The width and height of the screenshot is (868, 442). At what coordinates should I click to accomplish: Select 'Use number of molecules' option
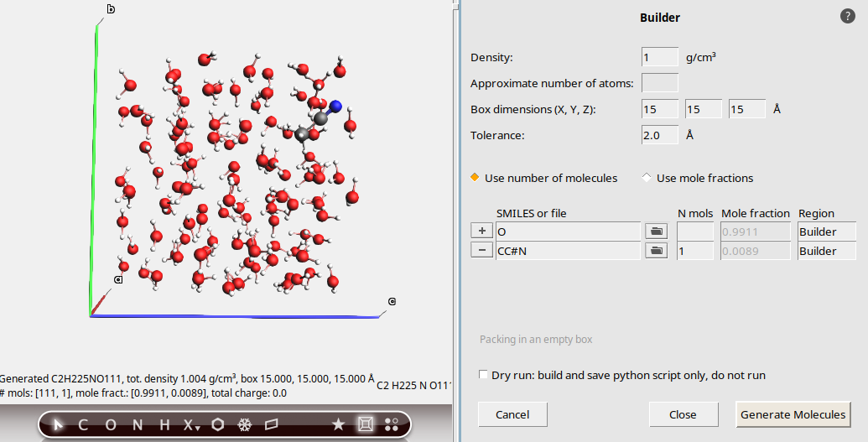(x=475, y=178)
